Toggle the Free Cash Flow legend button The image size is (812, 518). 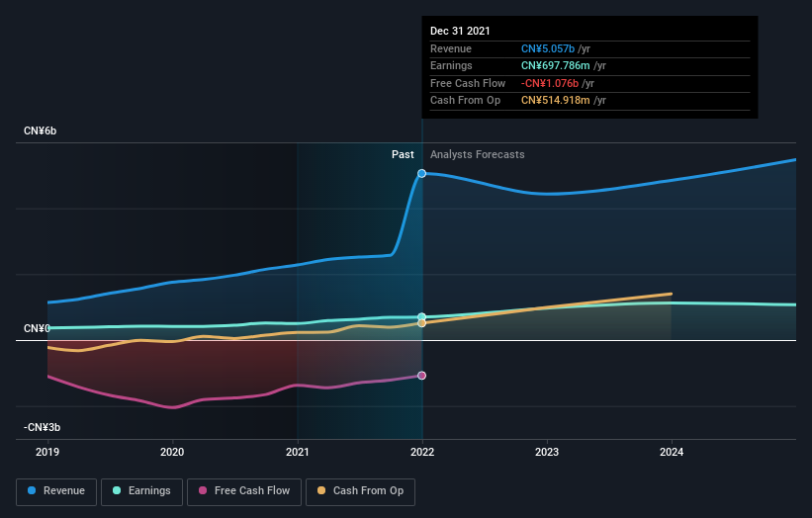[x=244, y=491]
